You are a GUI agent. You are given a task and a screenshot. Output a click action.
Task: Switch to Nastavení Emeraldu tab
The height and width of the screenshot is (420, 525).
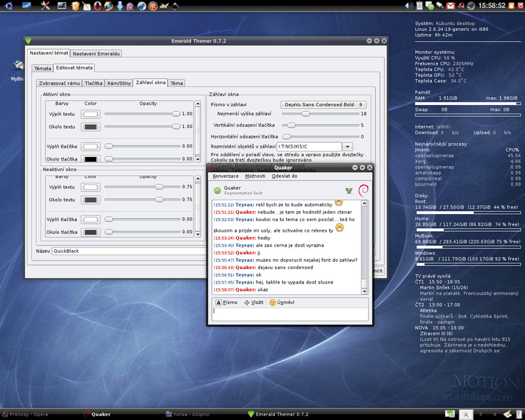(x=96, y=54)
